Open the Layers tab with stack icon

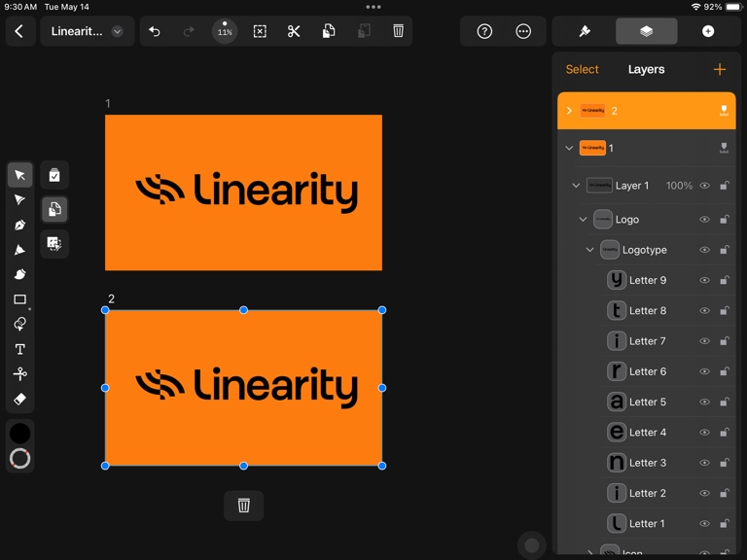point(646,31)
